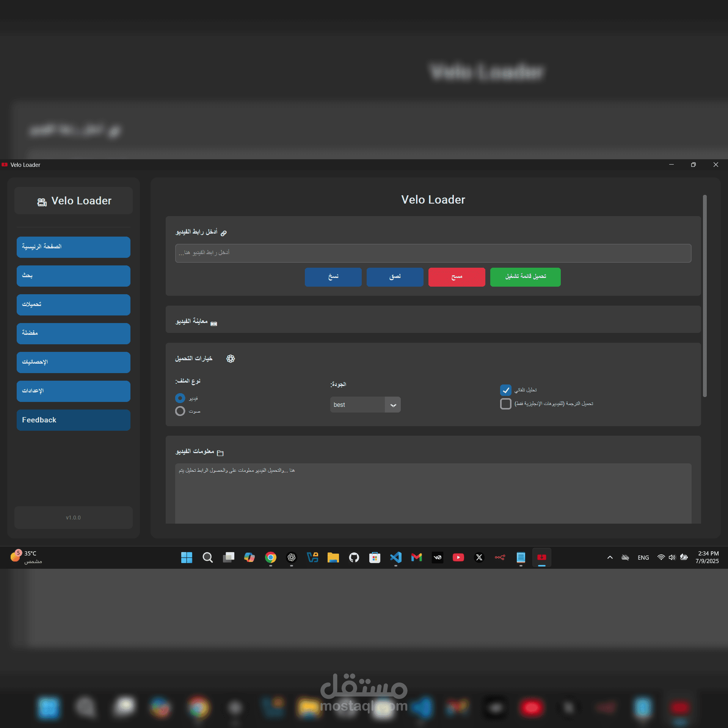
Task: Open Google Chrome from the taskbar
Action: (x=270, y=557)
